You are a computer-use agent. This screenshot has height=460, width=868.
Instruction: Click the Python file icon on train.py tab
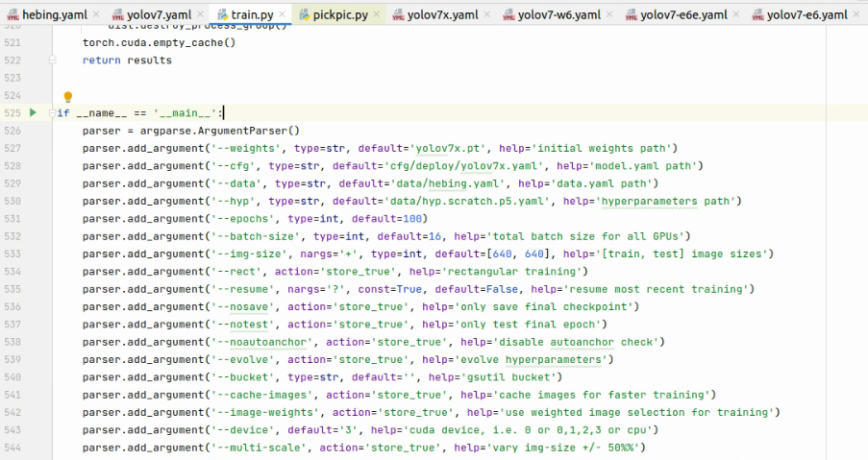[223, 15]
